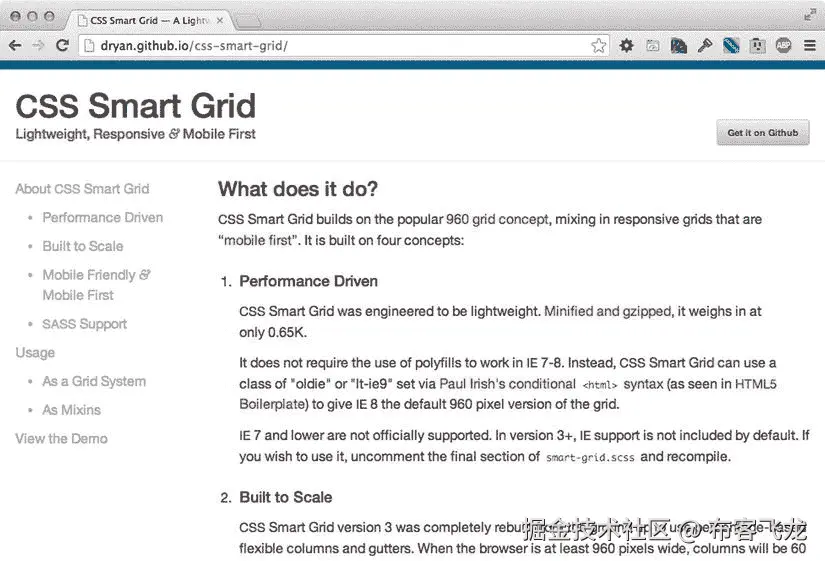The height and width of the screenshot is (561, 825).
Task: Open the Chrome hamburger menu
Action: point(810,46)
